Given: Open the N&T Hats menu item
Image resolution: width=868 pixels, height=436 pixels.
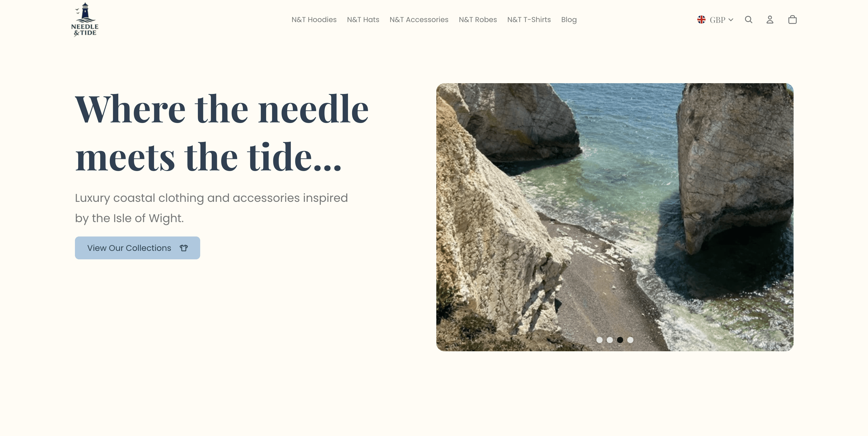Looking at the screenshot, I should (363, 20).
